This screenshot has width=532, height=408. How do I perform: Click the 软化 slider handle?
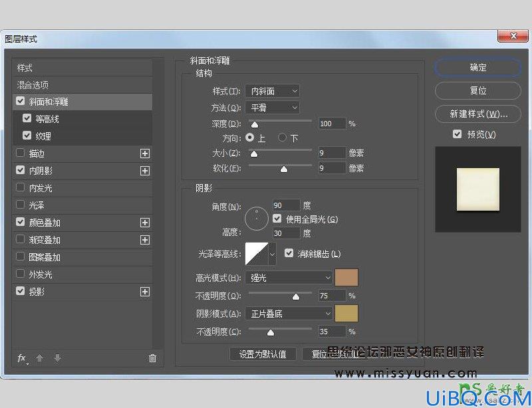[x=284, y=169]
